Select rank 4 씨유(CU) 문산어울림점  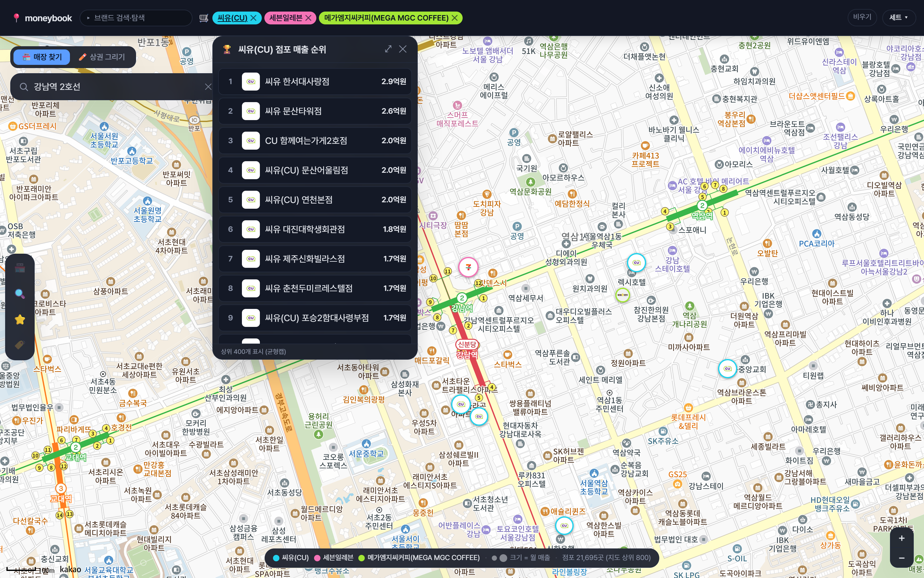pos(315,170)
